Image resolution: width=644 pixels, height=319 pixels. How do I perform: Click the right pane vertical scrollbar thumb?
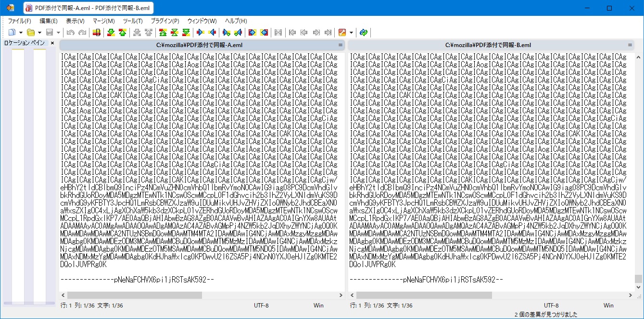(x=638, y=279)
